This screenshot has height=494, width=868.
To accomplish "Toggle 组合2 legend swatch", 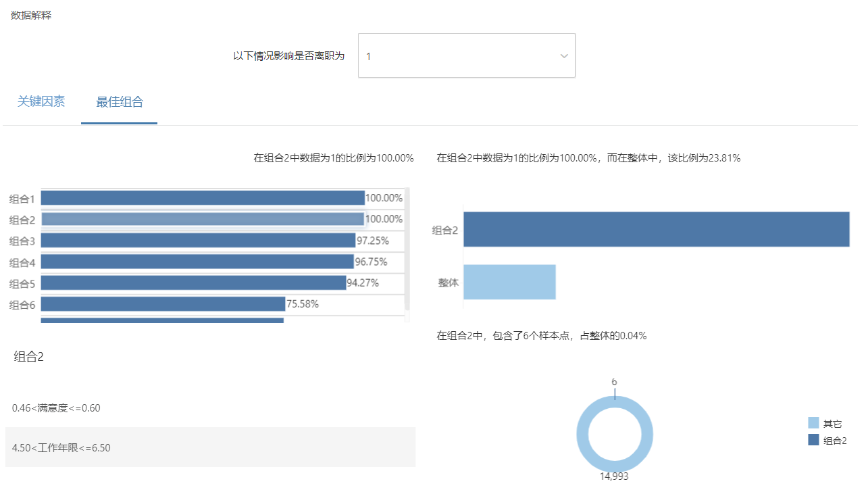I will (x=813, y=440).
